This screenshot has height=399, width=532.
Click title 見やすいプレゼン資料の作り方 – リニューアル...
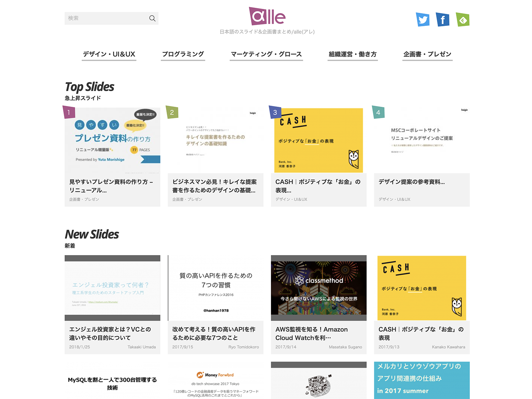coord(111,186)
